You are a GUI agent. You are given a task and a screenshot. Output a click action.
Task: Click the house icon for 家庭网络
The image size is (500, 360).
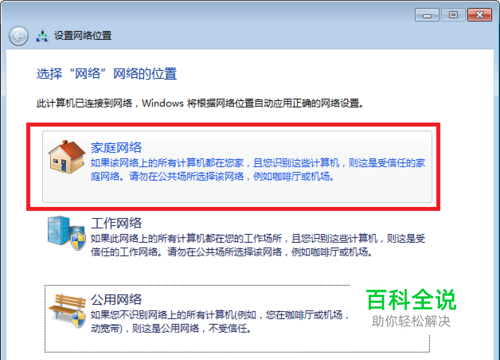pos(67,156)
